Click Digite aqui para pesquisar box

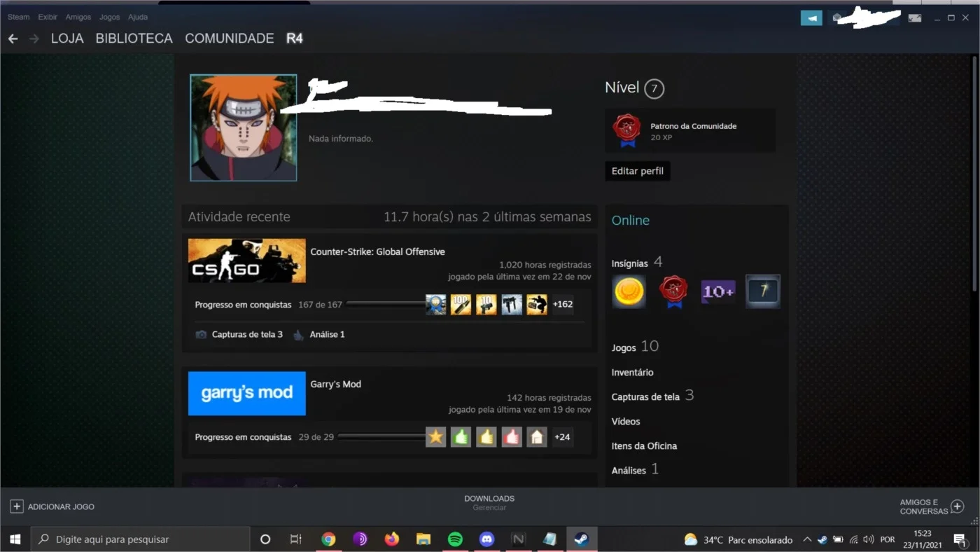(141, 539)
